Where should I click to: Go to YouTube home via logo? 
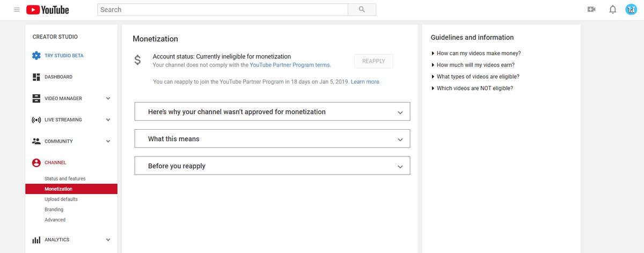47,10
